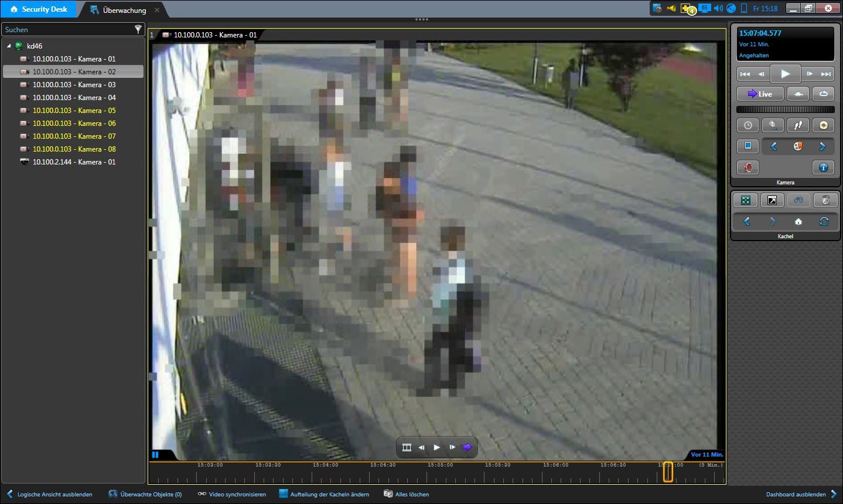Go to previous item in camera sequence
Viewport: 843px width, 504px height.
click(774, 146)
